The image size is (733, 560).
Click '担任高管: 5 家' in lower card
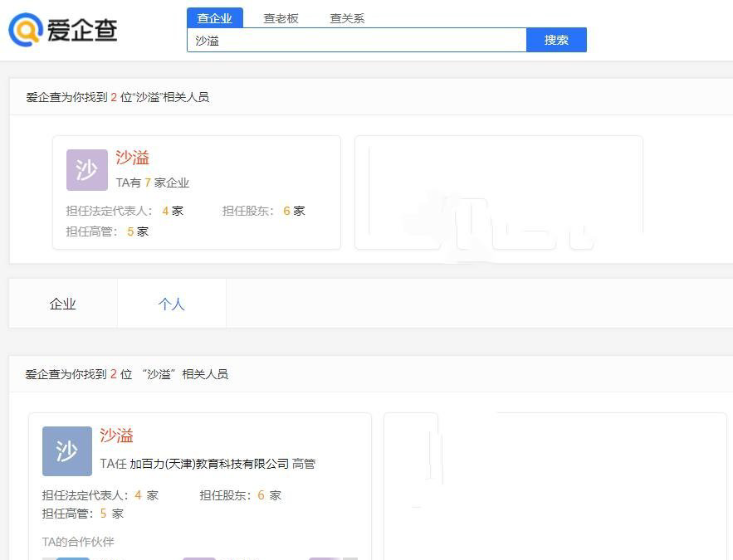[x=83, y=514]
